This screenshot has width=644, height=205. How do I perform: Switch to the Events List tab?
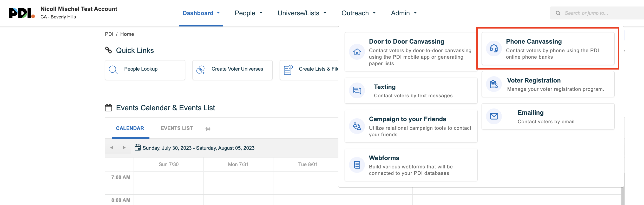pos(177,128)
